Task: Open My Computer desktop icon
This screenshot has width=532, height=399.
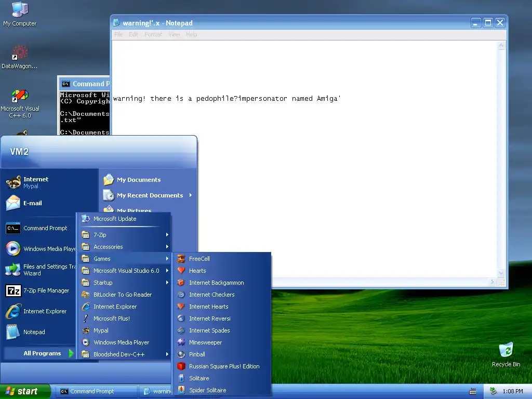Action: point(20,14)
